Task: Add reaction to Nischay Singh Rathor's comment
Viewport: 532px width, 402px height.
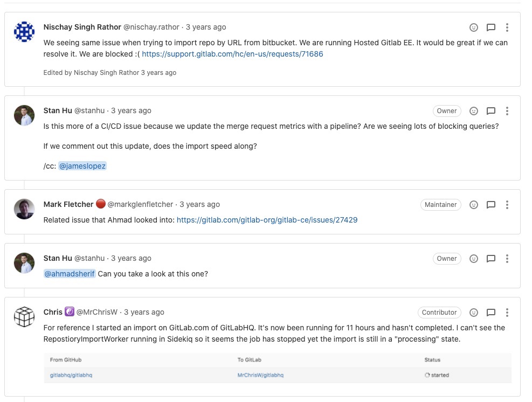Action: [474, 27]
